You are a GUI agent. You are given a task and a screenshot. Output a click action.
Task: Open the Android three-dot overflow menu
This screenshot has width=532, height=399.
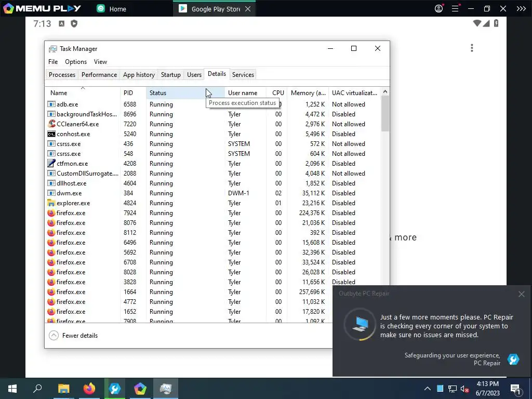click(472, 48)
